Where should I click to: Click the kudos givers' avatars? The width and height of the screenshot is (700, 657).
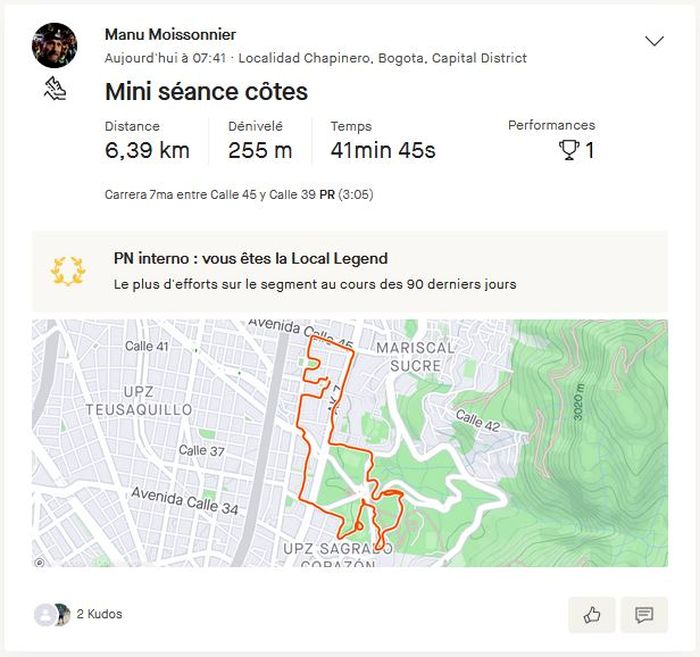coord(52,614)
